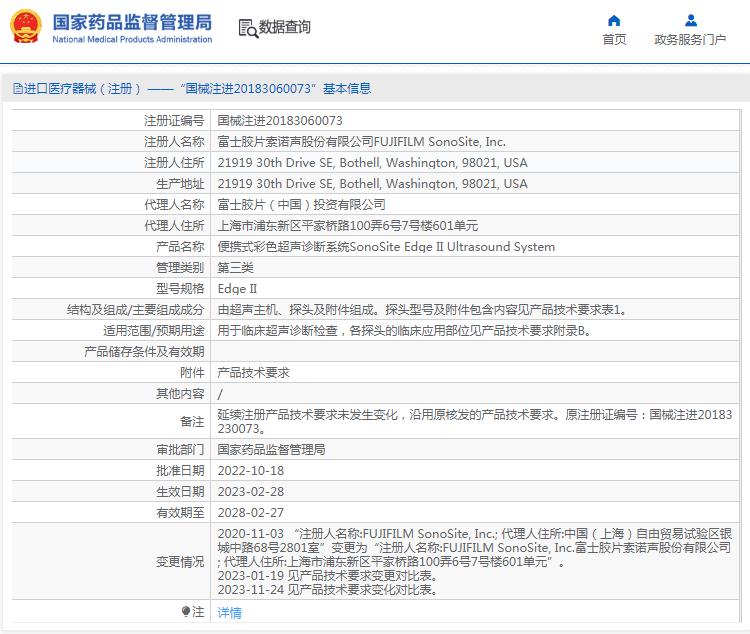
Task: Click the 数据查询 heading text
Action: (x=285, y=27)
